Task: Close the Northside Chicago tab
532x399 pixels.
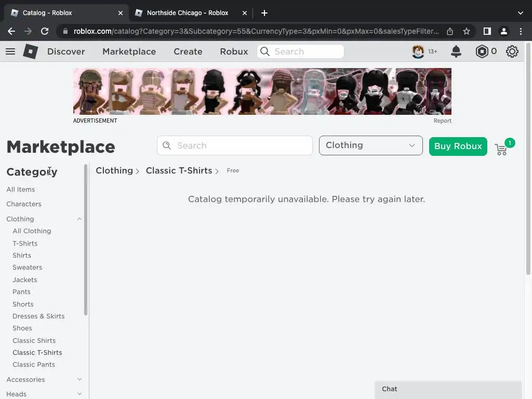Action: click(245, 13)
